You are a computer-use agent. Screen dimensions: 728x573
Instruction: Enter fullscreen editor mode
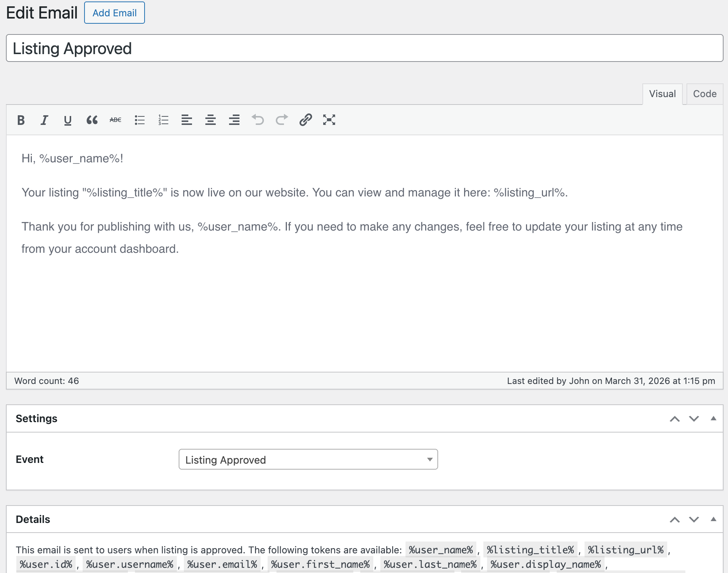pos(329,120)
